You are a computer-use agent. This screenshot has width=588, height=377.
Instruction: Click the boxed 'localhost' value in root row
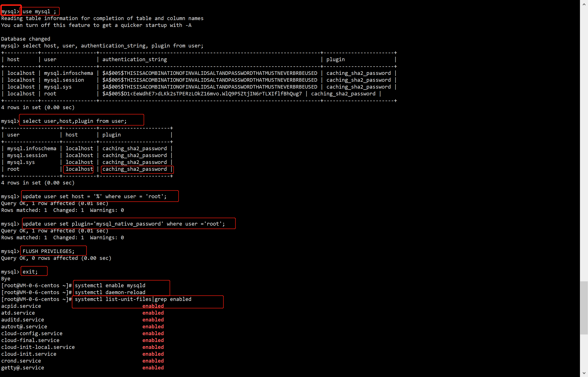coord(79,169)
